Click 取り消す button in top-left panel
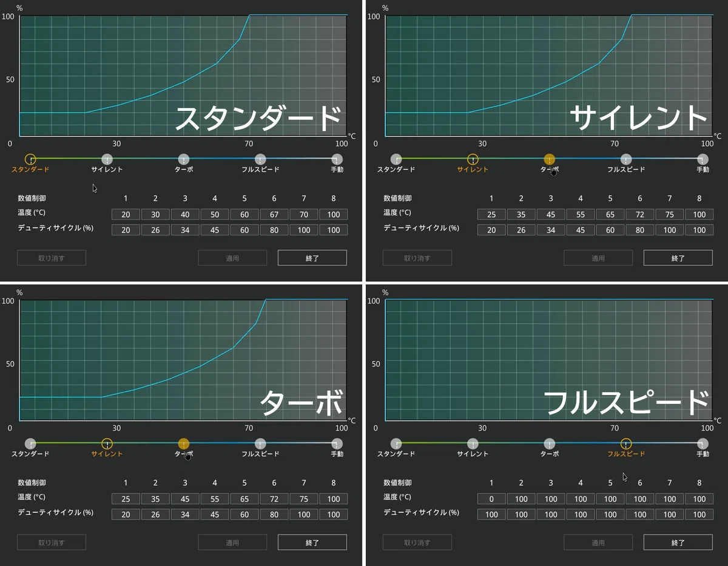This screenshot has height=566, width=728. [52, 258]
